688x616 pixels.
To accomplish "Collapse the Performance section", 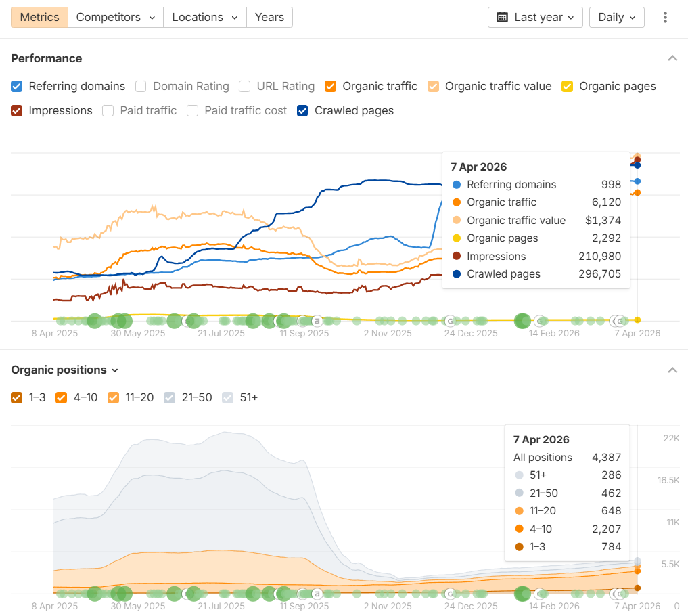I will pos(672,58).
